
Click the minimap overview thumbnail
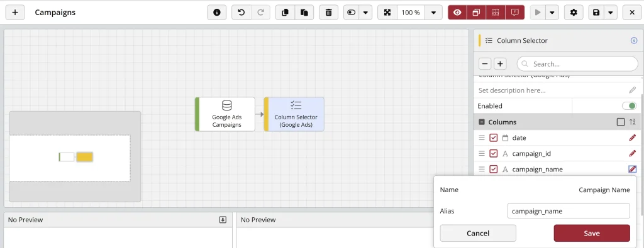[75, 156]
